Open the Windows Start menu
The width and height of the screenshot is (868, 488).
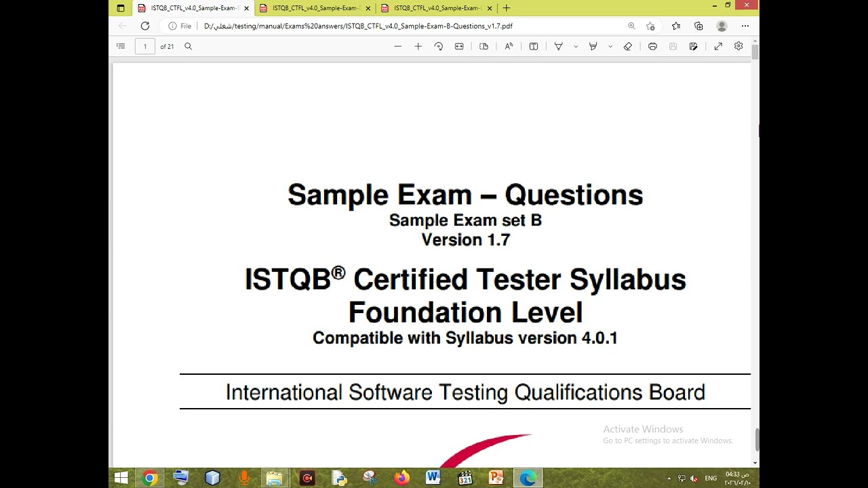(121, 478)
